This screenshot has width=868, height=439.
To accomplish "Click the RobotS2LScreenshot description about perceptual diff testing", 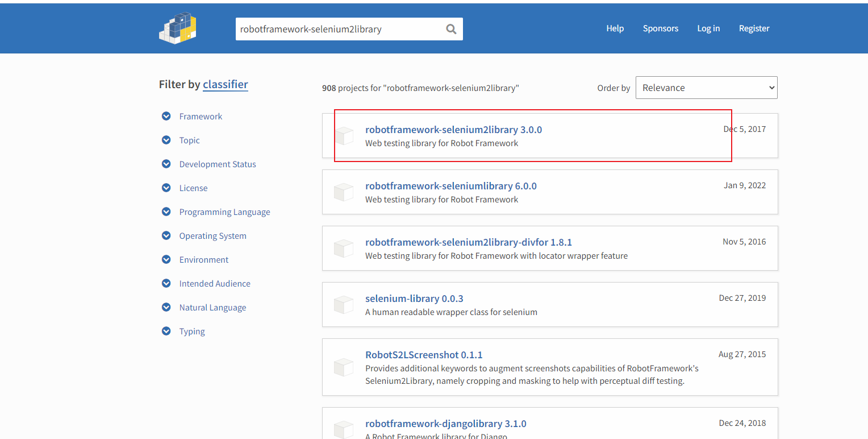I will (x=532, y=375).
